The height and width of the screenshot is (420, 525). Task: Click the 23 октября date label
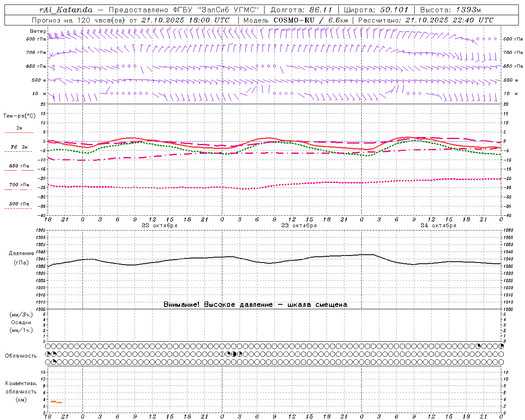click(299, 226)
